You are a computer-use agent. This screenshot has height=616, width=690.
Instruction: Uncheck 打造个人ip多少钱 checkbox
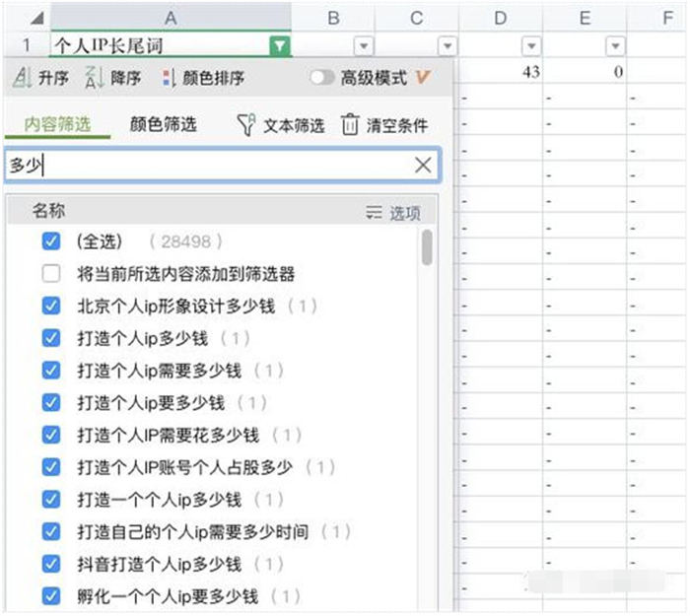click(x=51, y=338)
